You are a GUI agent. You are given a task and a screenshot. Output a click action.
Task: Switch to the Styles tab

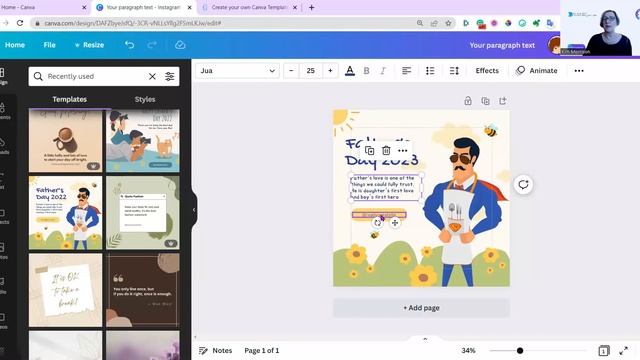point(145,99)
